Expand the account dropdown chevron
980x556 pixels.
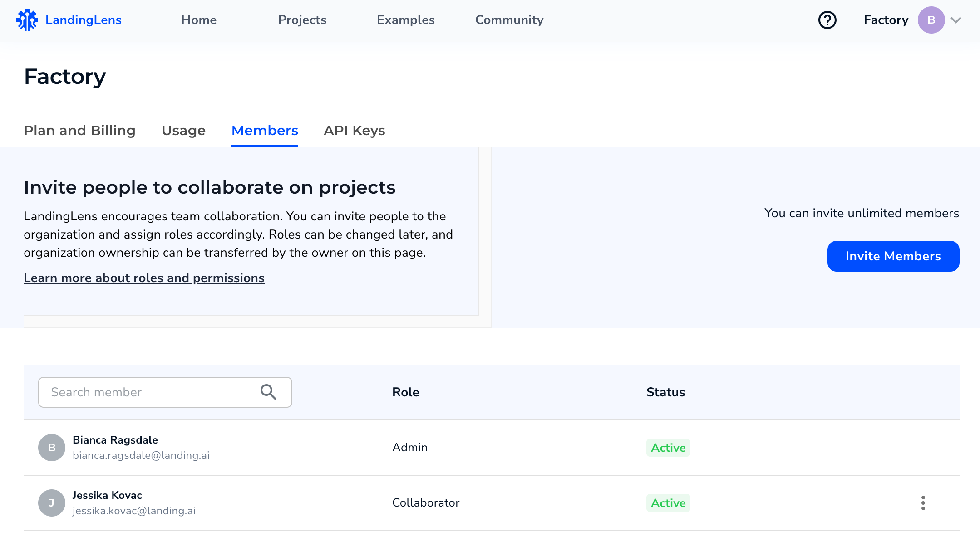click(956, 20)
